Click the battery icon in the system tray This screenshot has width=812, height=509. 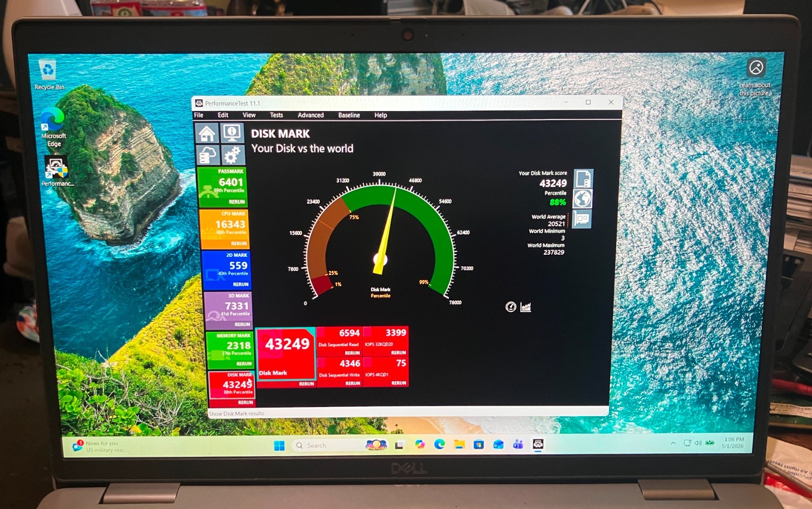pos(710,443)
